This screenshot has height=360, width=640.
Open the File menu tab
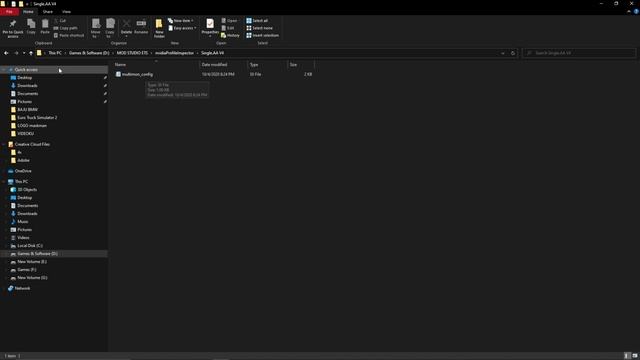click(x=9, y=12)
